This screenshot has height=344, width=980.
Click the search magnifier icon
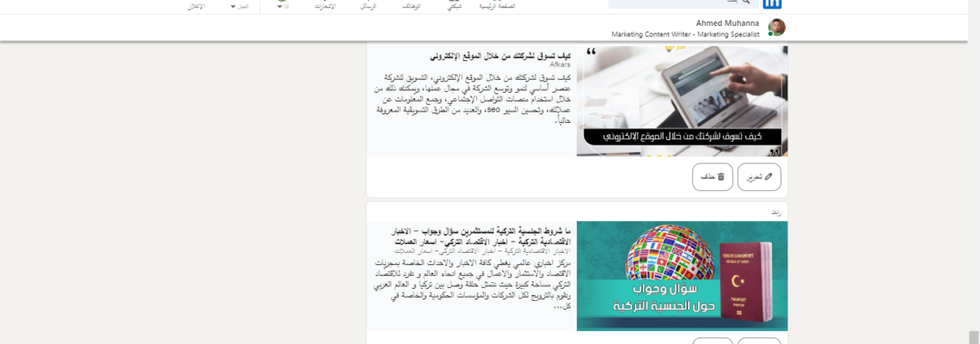(x=745, y=2)
